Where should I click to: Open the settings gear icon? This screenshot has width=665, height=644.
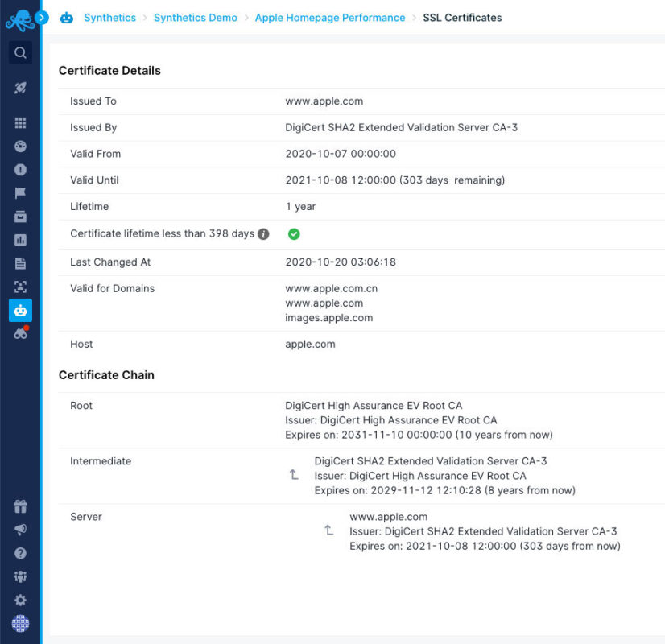tap(20, 600)
